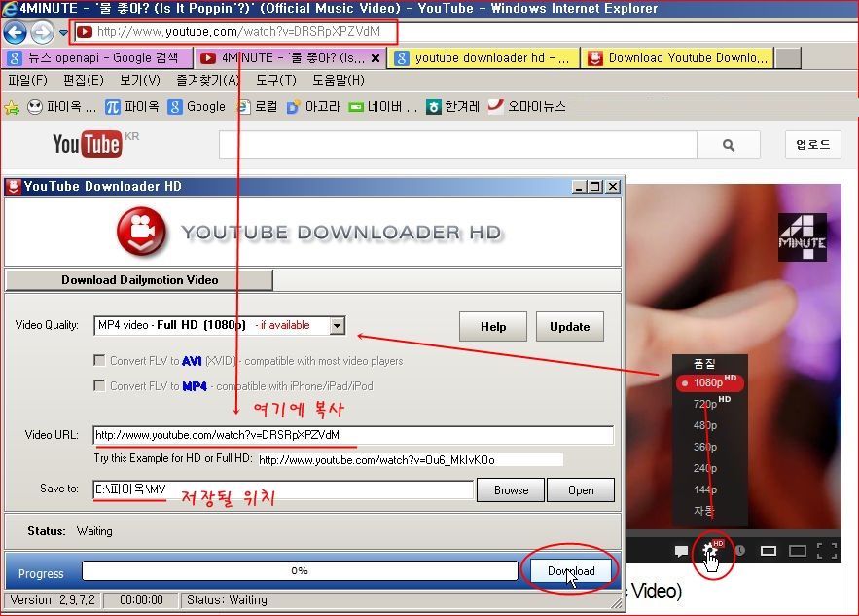Close the YouTube Downloader HD window
The width and height of the screenshot is (859, 616).
(x=613, y=186)
